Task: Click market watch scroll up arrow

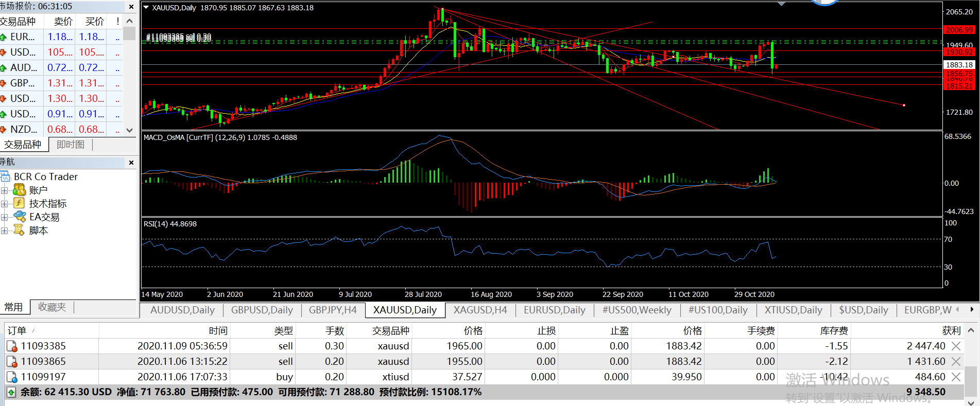Action: (130, 21)
